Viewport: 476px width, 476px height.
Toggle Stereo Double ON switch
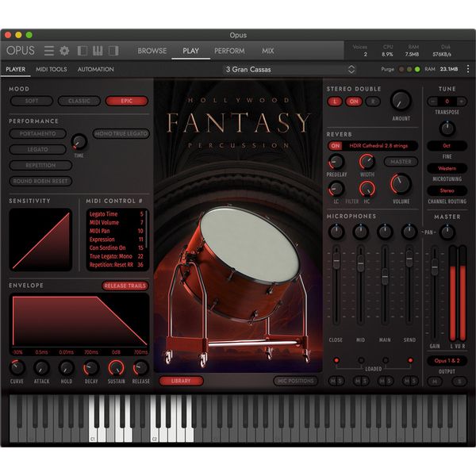354,102
